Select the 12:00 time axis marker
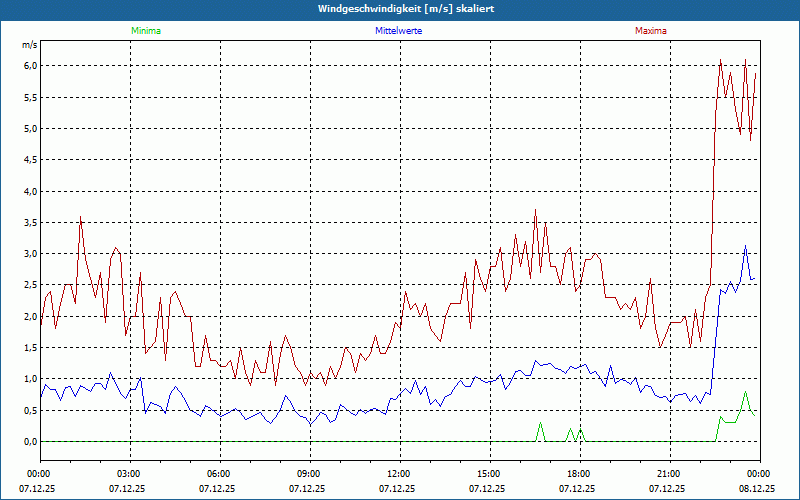This screenshot has height=500, width=800. click(399, 474)
